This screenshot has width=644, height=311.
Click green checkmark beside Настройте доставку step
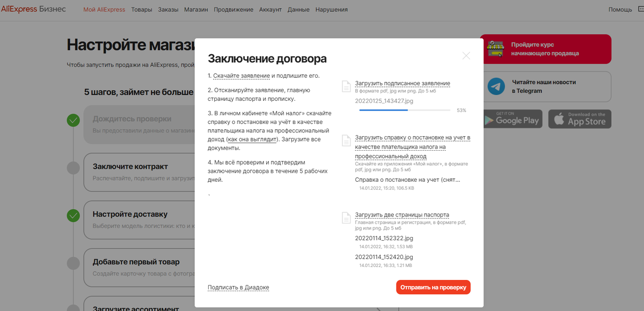point(73,216)
